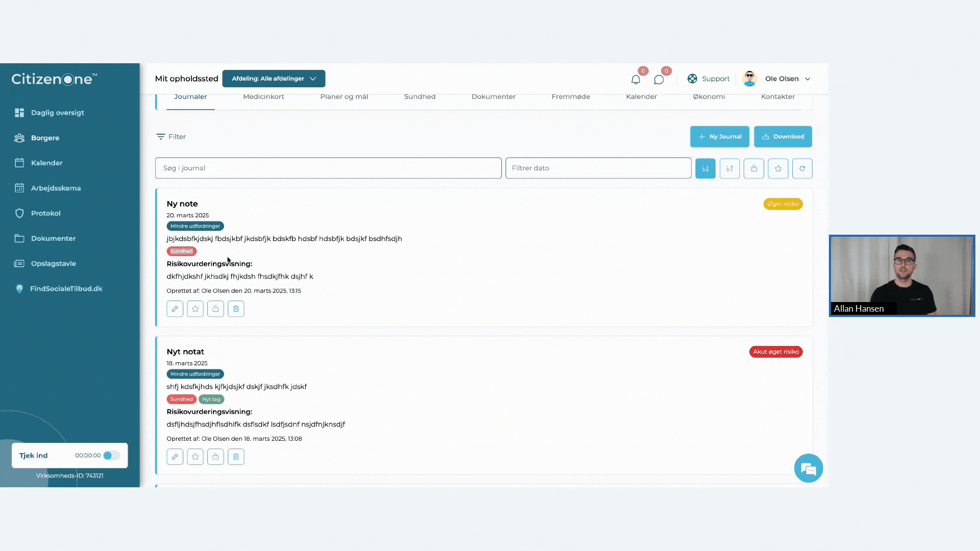This screenshot has width=980, height=551.
Task: Lock the Nyt notat entry
Action: click(215, 457)
